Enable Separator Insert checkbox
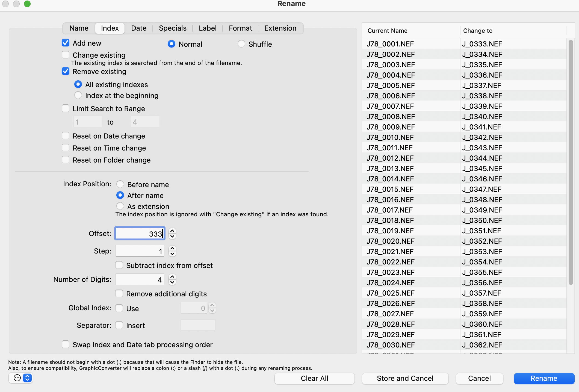The width and height of the screenshot is (579, 392). [119, 326]
